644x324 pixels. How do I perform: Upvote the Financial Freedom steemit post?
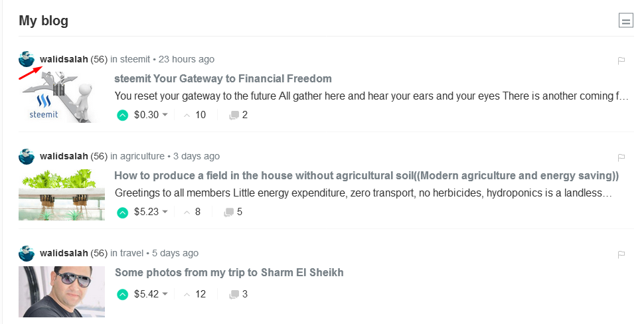pyautogui.click(x=122, y=115)
